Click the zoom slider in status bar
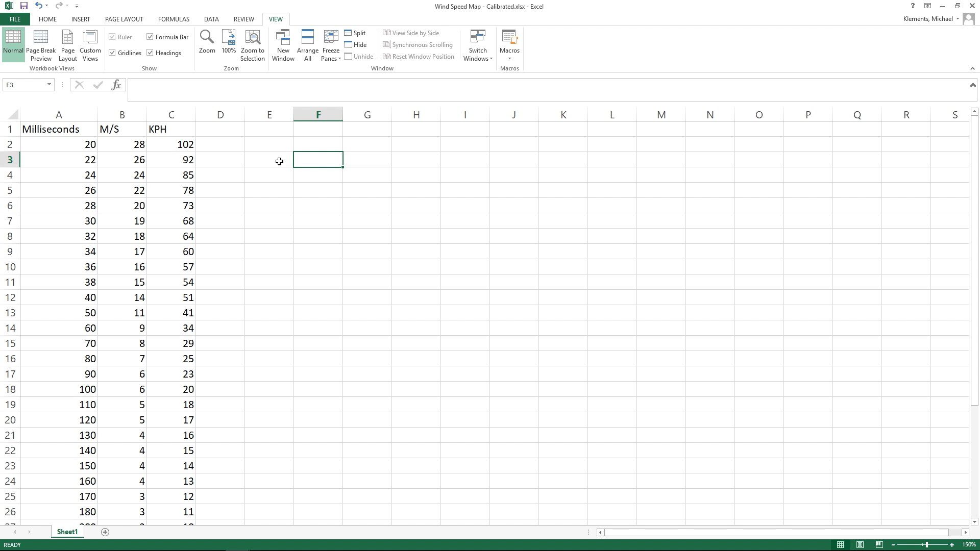Screen dimensions: 980x551 tap(926, 545)
